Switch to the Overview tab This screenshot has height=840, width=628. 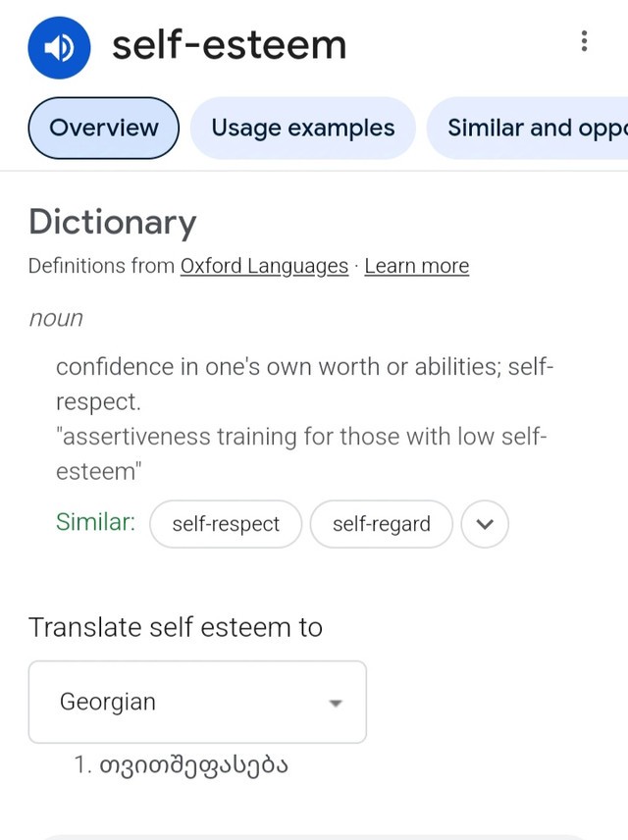[104, 128]
